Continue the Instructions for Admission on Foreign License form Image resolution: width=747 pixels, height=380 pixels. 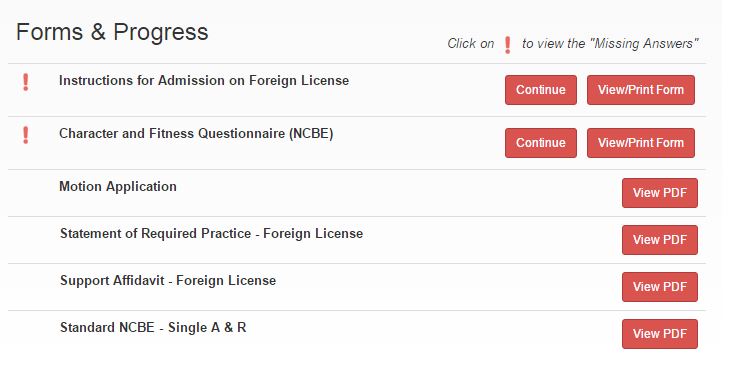541,90
